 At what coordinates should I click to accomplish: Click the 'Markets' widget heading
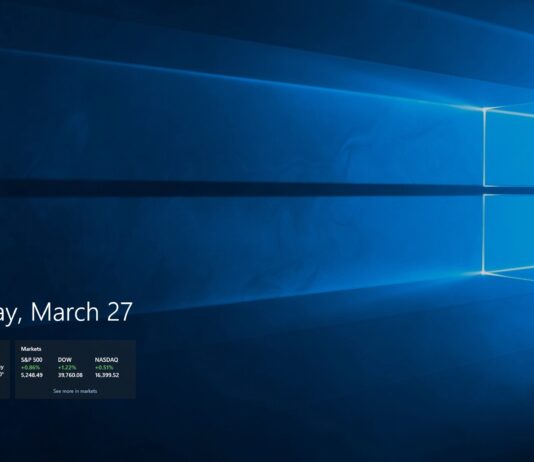(31, 349)
